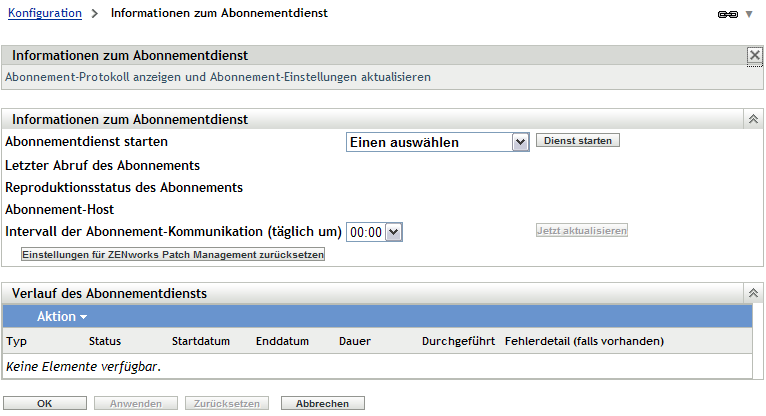Go to Konfiguration breadcrumb link

[44, 14]
